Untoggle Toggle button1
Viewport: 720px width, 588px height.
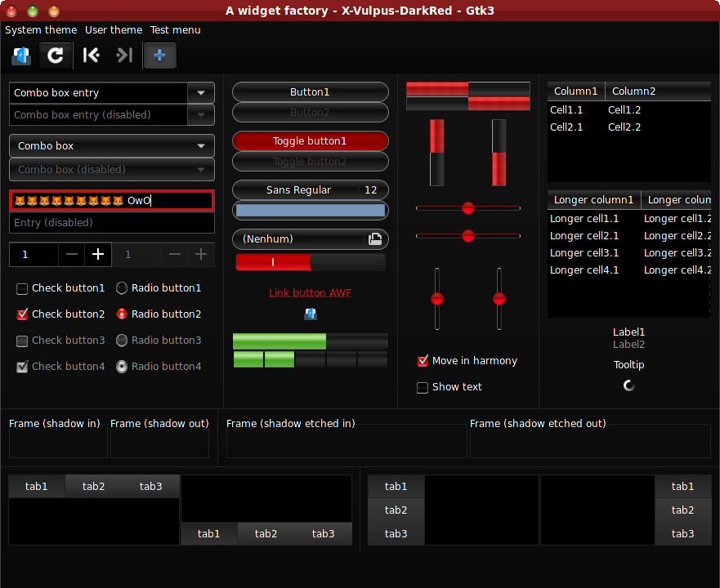click(311, 141)
